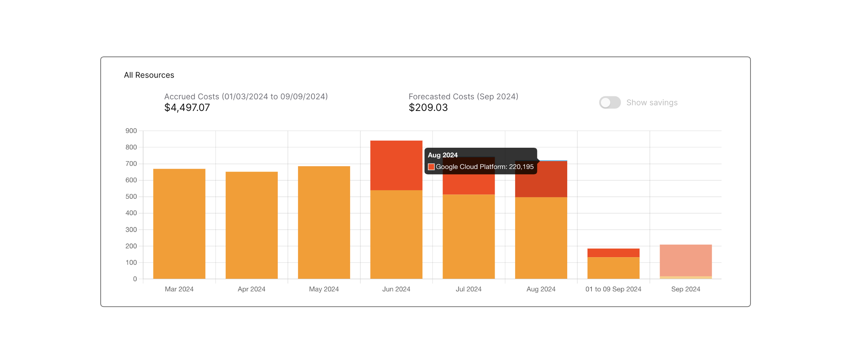Select the Apr 2024 bar
Image resolution: width=868 pixels, height=363 pixels.
(251, 225)
